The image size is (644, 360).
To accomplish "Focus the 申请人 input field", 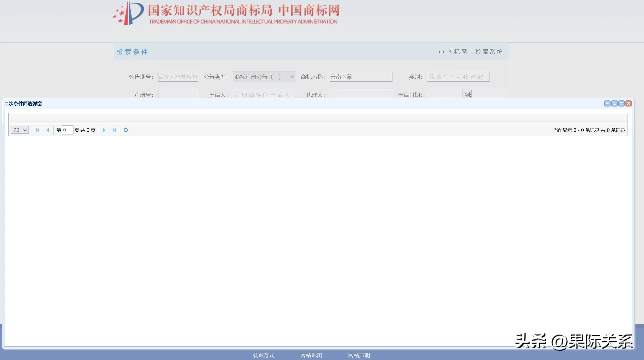I will [x=264, y=94].
